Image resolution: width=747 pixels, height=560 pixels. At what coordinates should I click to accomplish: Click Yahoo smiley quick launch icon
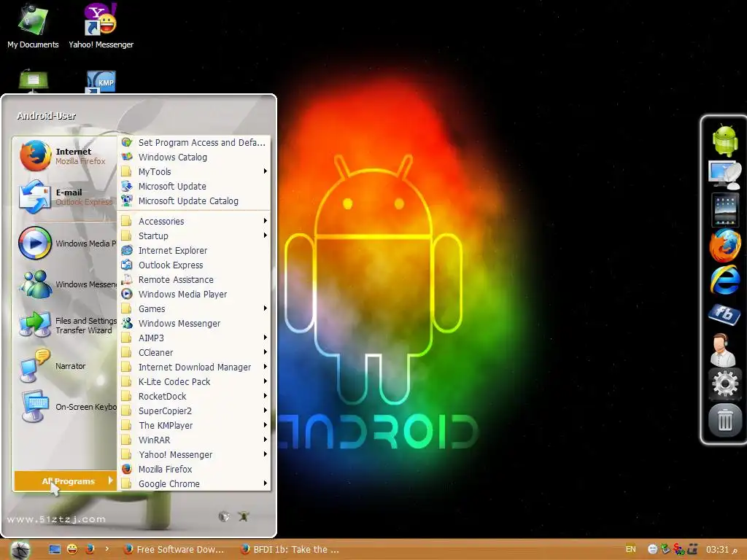click(72, 550)
